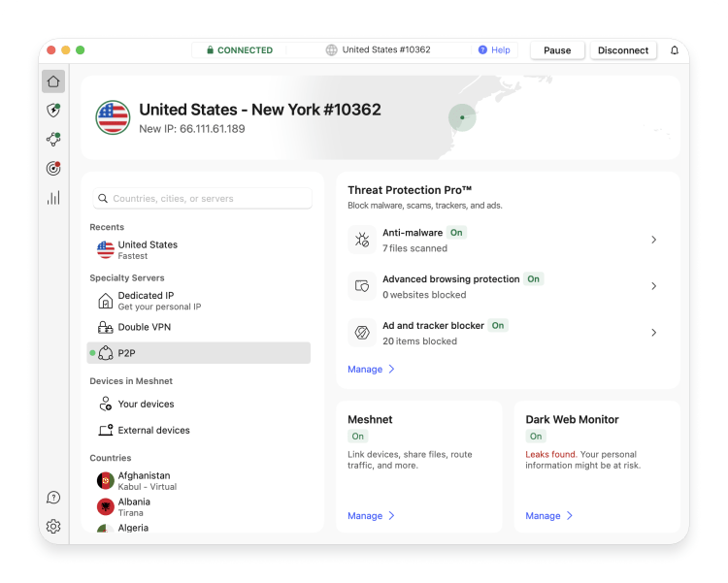
Task: Select Albania Tirana server
Action: tap(199, 507)
